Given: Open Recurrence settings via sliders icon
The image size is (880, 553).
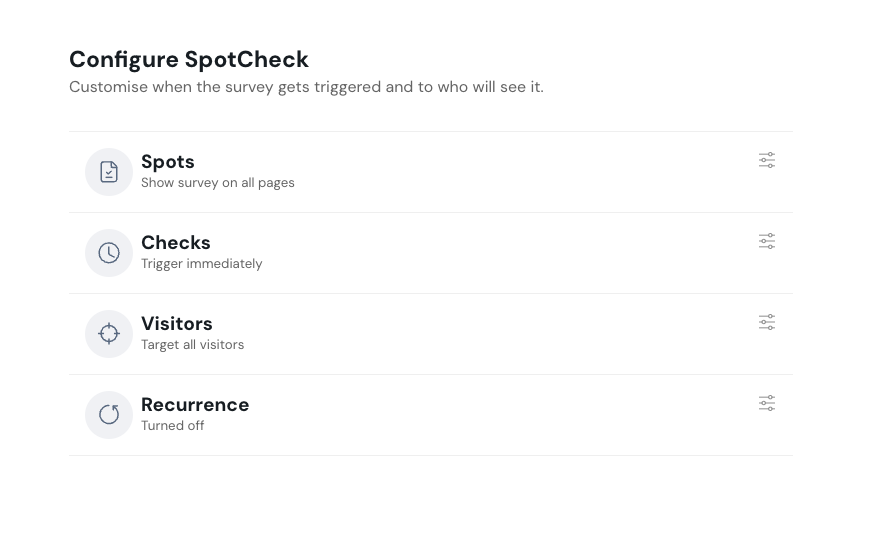Looking at the screenshot, I should click(x=767, y=403).
